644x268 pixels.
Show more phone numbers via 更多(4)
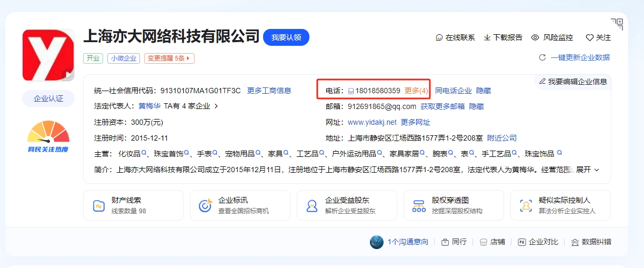[x=416, y=91]
